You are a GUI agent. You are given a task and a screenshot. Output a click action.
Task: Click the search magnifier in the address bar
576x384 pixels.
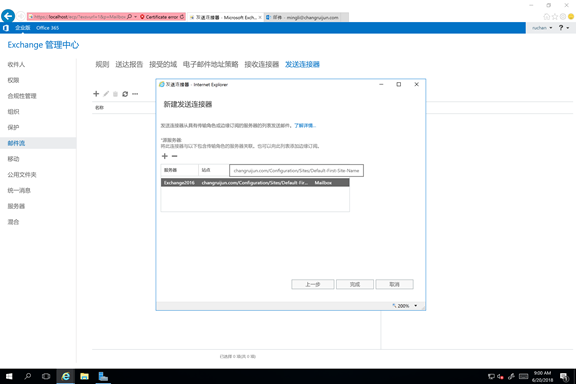click(129, 17)
